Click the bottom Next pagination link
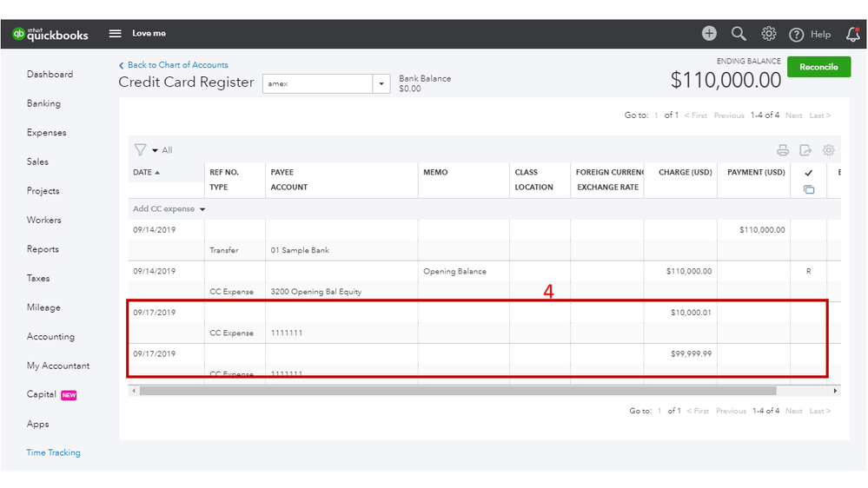Image resolution: width=868 pixels, height=488 pixels. (x=794, y=411)
